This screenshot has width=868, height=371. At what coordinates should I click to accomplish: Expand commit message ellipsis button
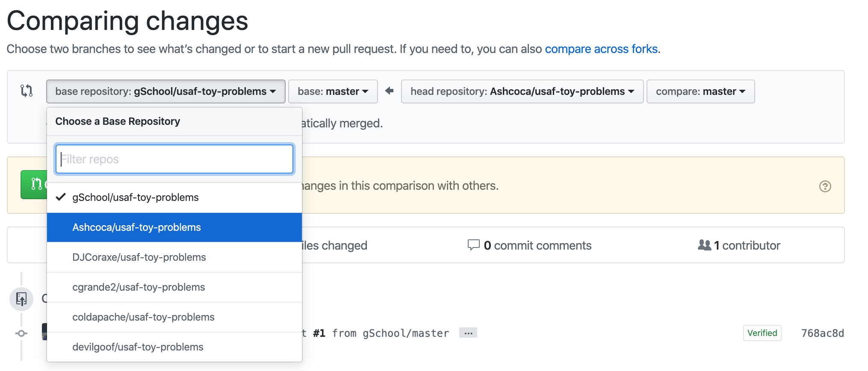468,333
